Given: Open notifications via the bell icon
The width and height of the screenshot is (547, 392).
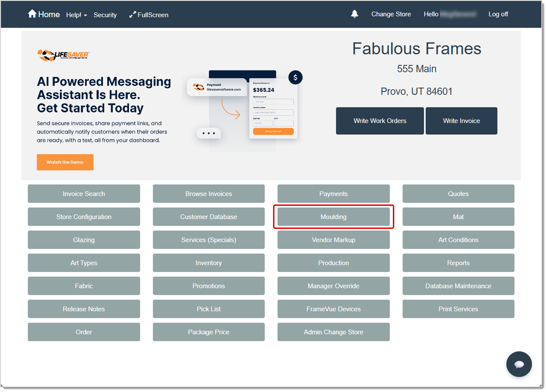Looking at the screenshot, I should pos(354,14).
